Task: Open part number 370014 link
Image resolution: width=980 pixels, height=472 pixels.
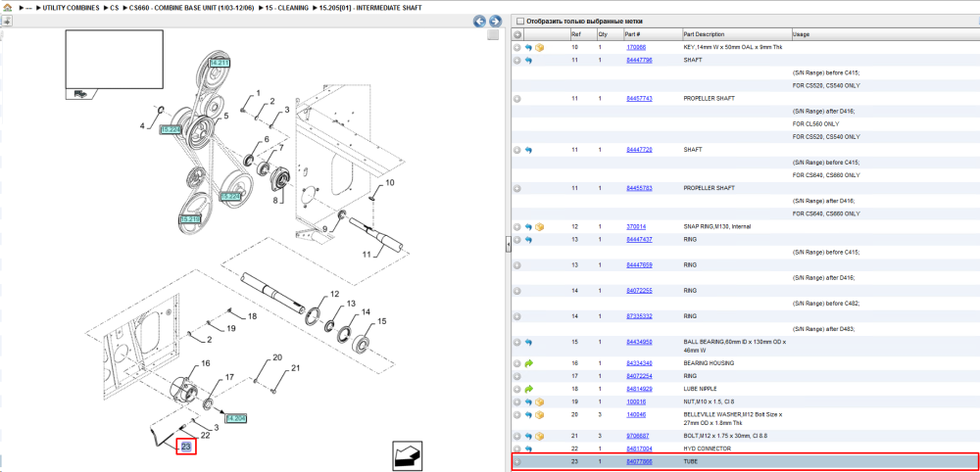Action: tap(636, 226)
